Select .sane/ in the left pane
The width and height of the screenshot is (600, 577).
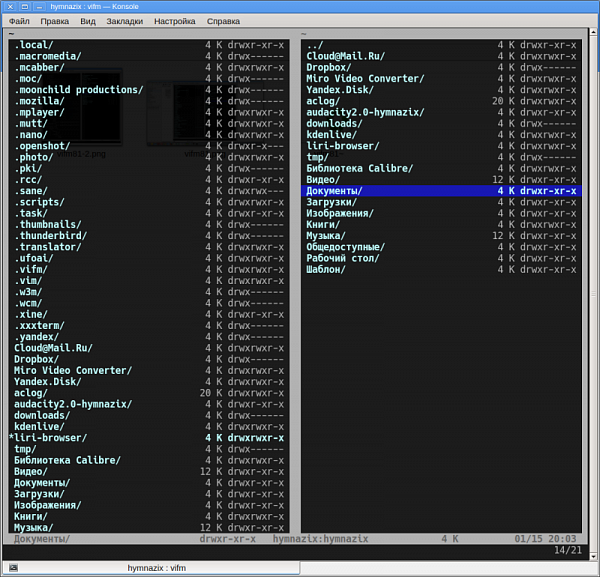point(149,191)
